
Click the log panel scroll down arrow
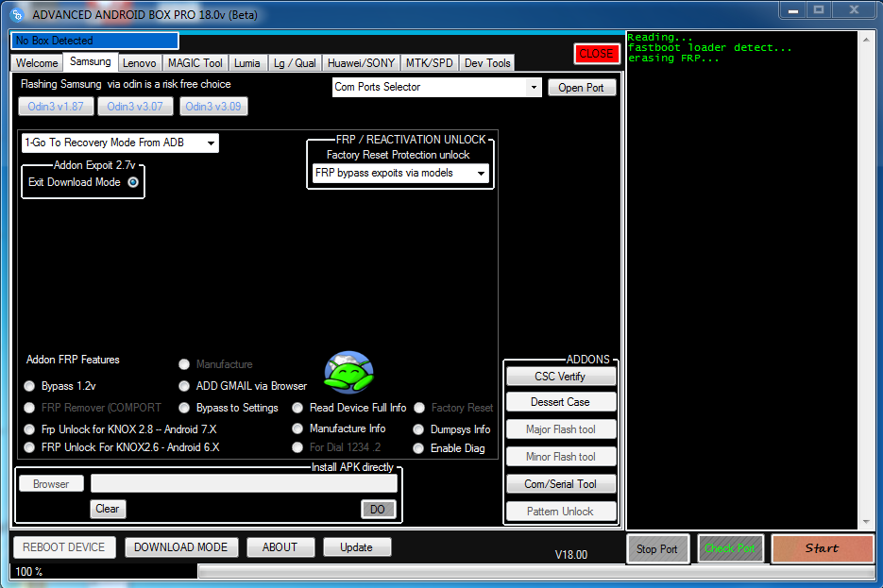866,522
